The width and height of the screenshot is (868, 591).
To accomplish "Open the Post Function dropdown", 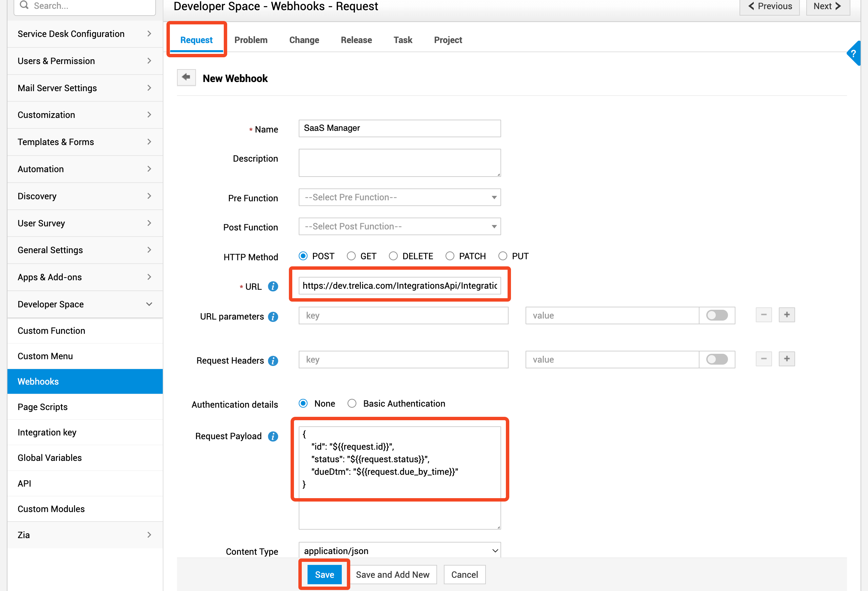I will coord(400,226).
